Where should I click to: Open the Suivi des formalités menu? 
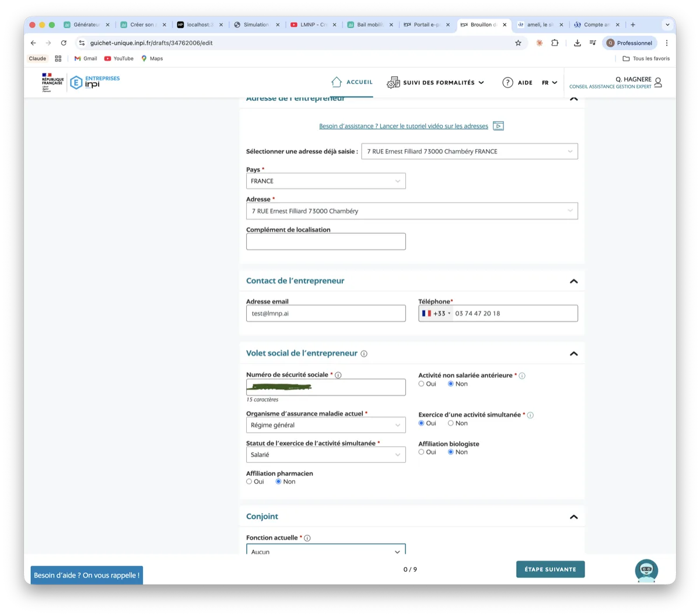click(436, 83)
